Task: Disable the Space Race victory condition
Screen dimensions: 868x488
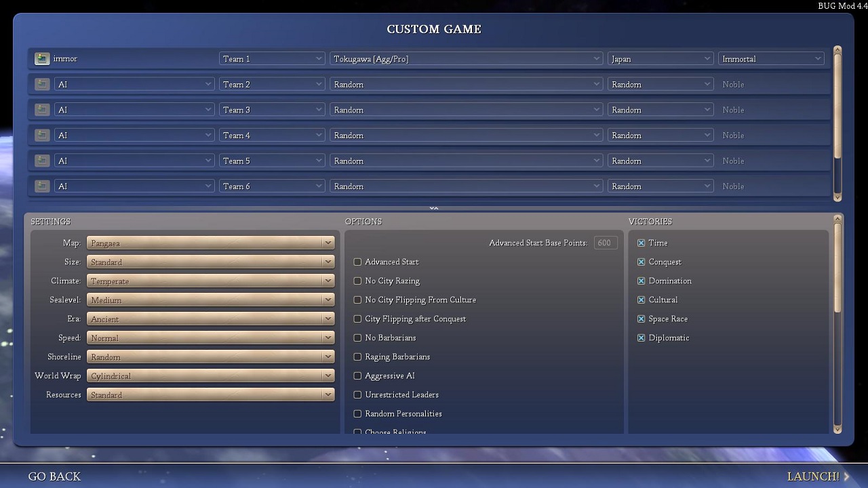Action: (x=641, y=319)
